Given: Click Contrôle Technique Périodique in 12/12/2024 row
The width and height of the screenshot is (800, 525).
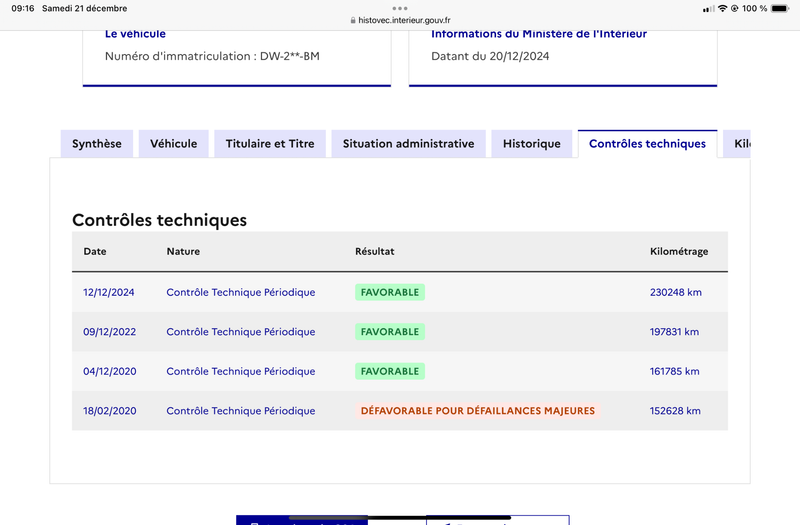Looking at the screenshot, I should click(x=241, y=292).
